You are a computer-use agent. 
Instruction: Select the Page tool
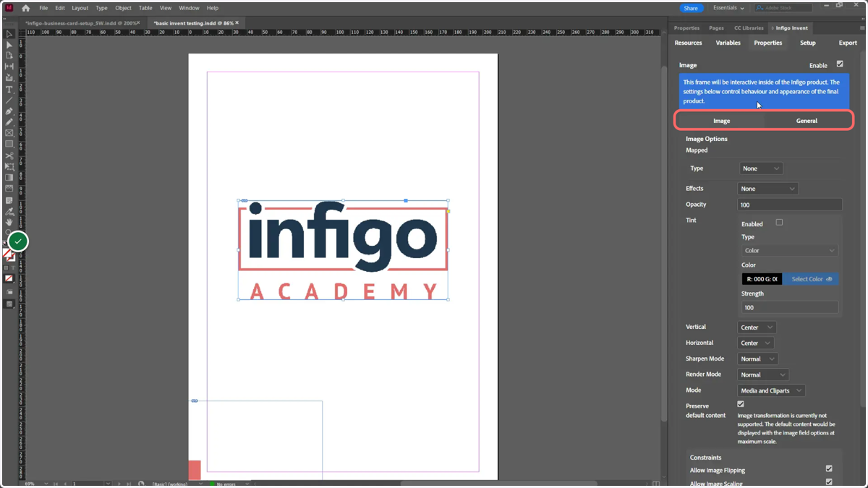tap(9, 56)
